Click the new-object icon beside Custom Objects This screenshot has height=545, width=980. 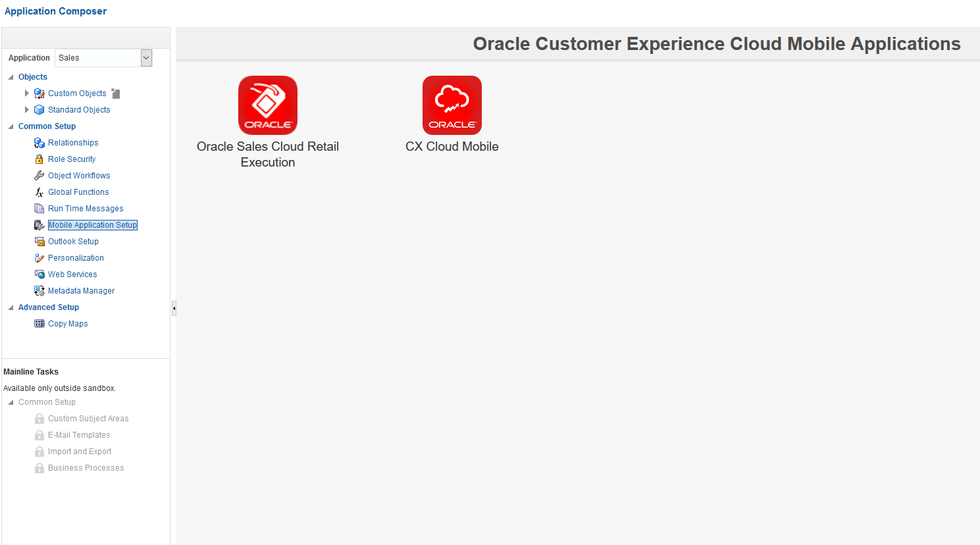click(x=116, y=93)
